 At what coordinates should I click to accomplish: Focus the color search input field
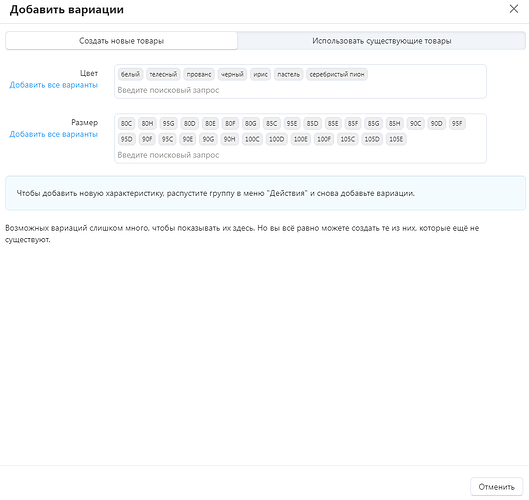[300, 90]
